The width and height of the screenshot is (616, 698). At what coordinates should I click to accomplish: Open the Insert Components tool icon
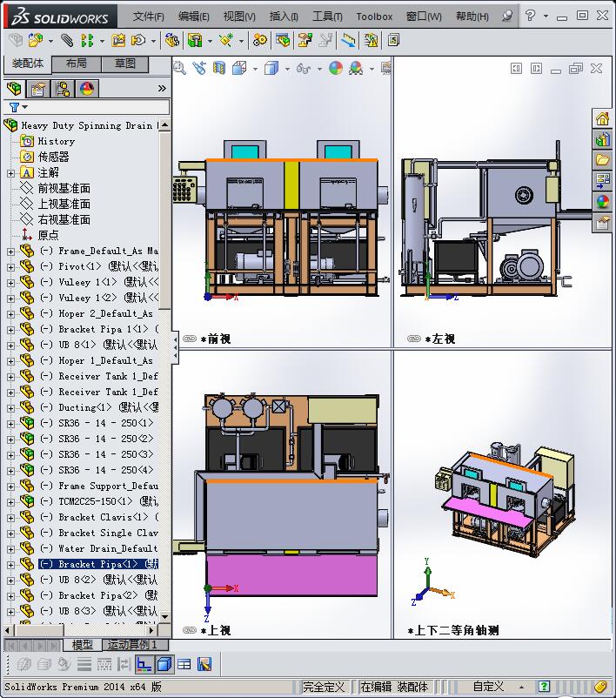tap(36, 41)
